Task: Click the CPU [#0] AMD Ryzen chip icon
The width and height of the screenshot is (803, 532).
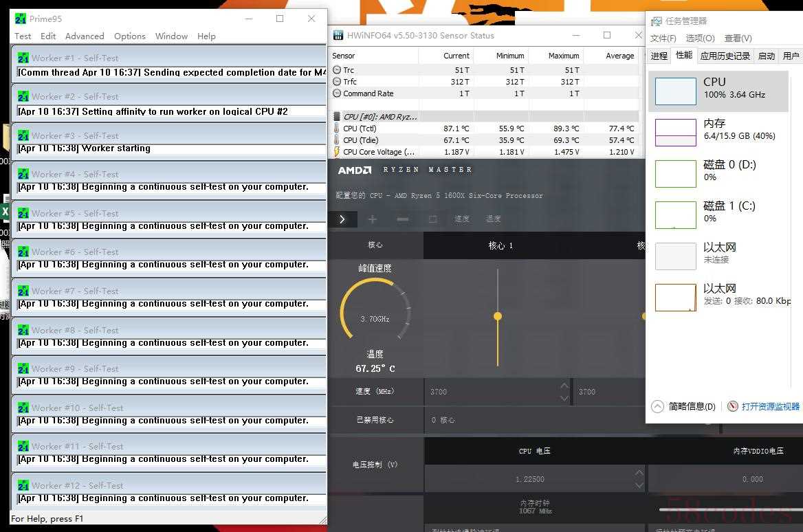Action: pyautogui.click(x=336, y=117)
